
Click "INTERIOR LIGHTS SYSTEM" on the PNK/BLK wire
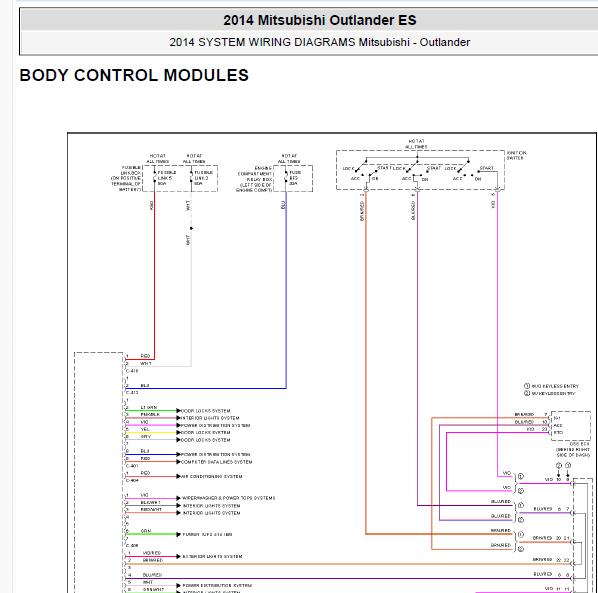[x=210, y=418]
